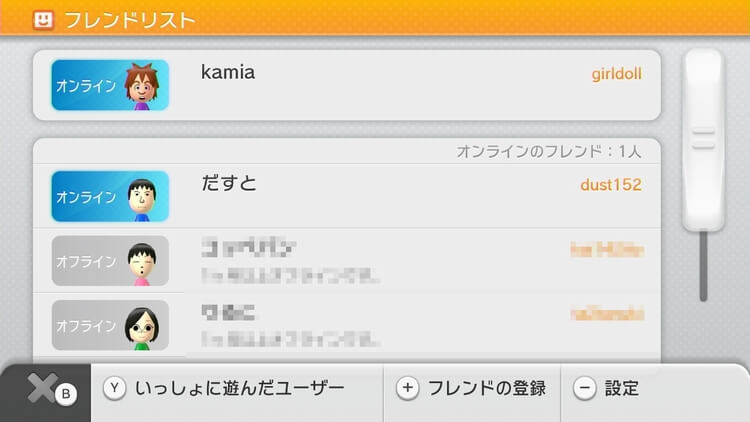Click the scrollbar thumb handle
The height and width of the screenshot is (422, 750).
[703, 140]
